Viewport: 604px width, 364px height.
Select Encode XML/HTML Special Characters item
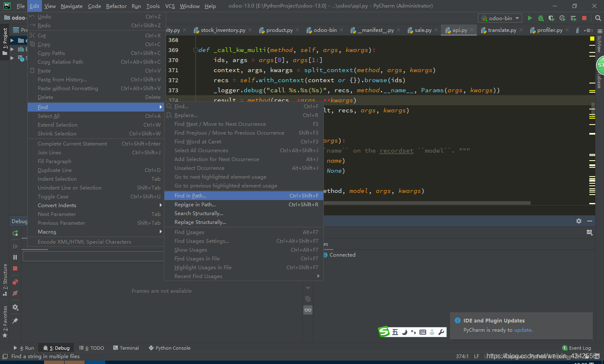pos(96,242)
